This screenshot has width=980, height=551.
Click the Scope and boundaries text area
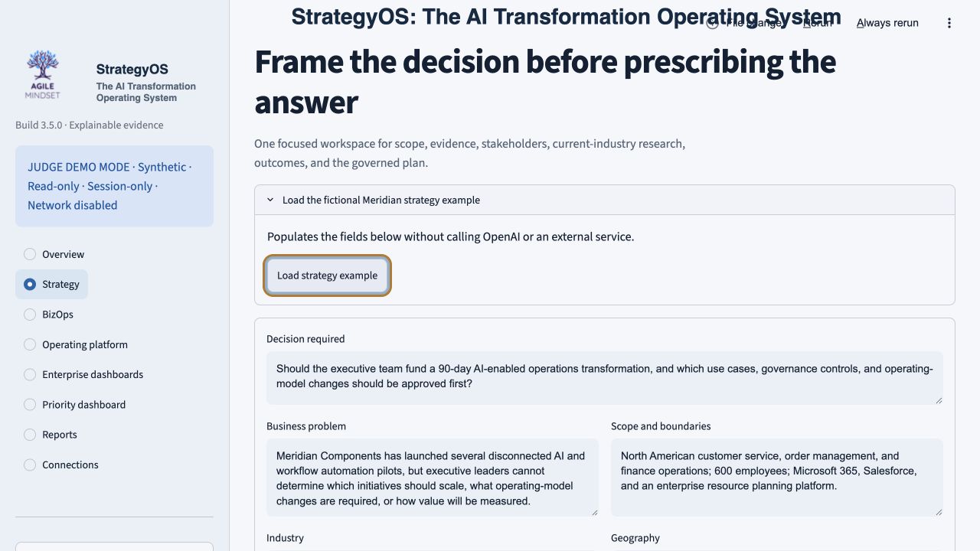click(x=777, y=478)
